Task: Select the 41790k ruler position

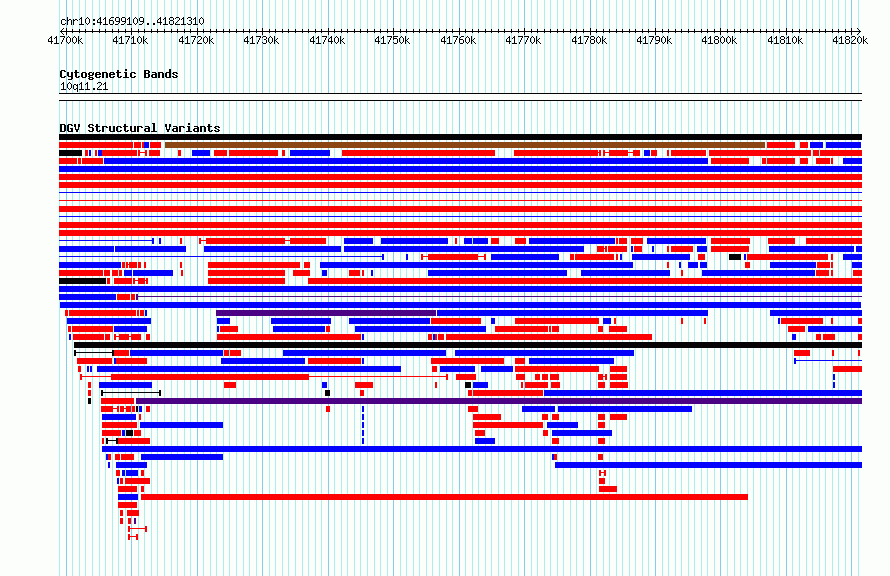Action: (x=655, y=40)
